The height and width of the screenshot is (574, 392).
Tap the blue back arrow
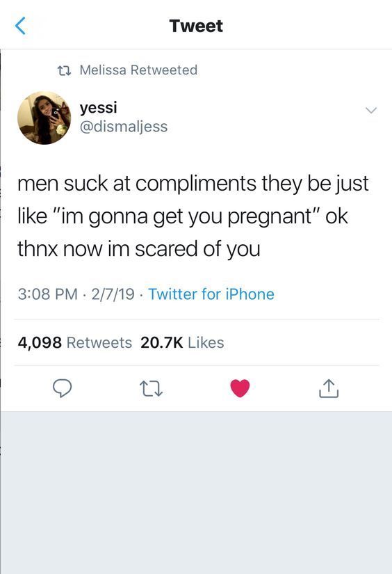tap(20, 26)
